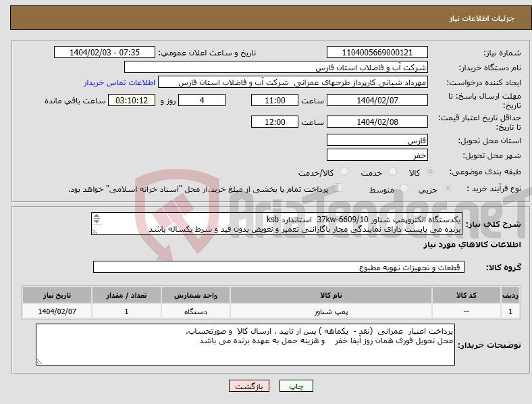
Task: Click the ردیف column header
Action: tap(510, 295)
